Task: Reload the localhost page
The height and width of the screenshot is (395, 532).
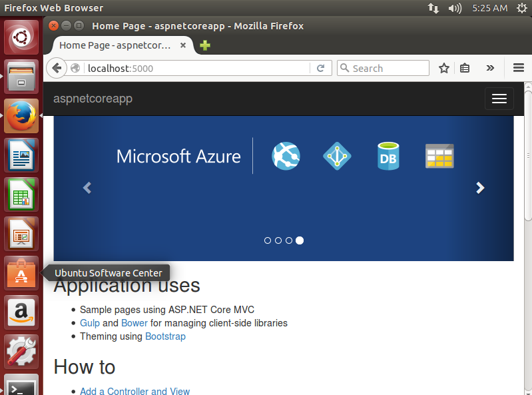Action: click(x=320, y=68)
